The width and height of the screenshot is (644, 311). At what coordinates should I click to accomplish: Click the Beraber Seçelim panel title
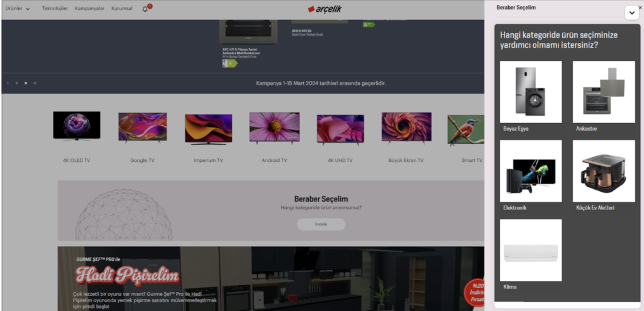[516, 8]
